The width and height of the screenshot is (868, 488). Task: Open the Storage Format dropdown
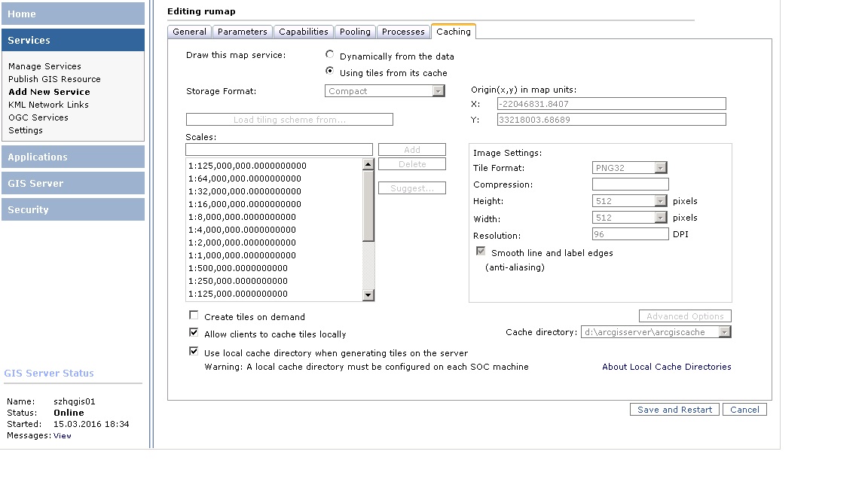click(x=438, y=91)
